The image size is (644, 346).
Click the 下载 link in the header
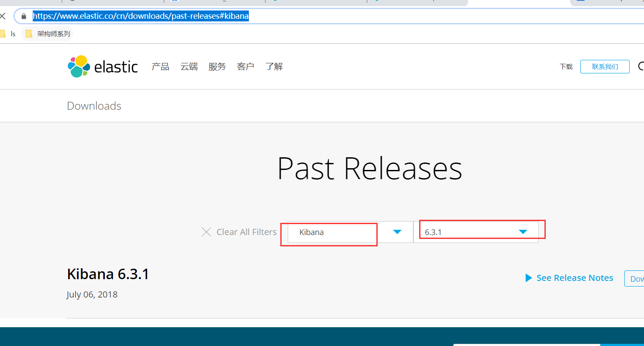566,67
